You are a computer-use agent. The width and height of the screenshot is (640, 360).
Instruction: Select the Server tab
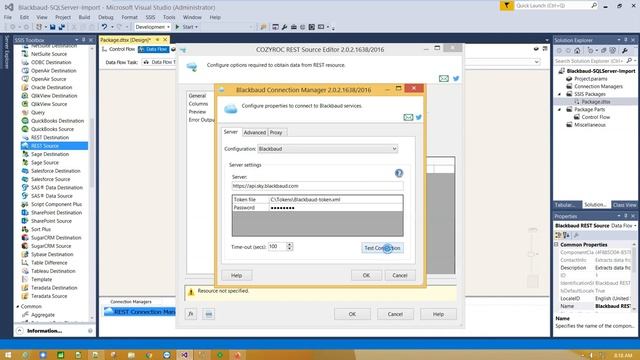point(231,132)
